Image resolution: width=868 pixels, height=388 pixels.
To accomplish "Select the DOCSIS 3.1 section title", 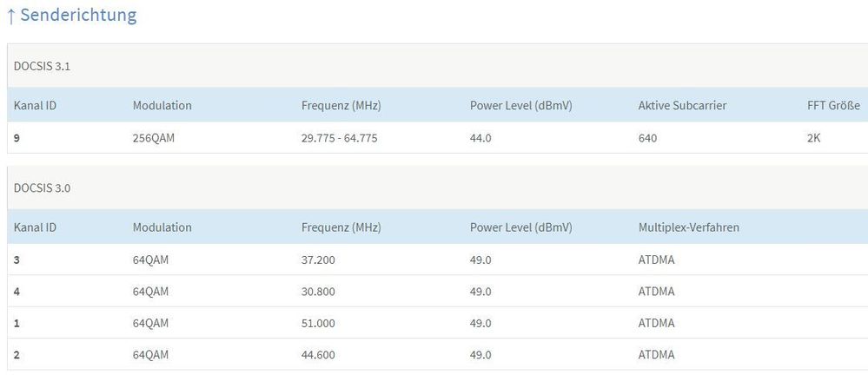I will 42,66.
